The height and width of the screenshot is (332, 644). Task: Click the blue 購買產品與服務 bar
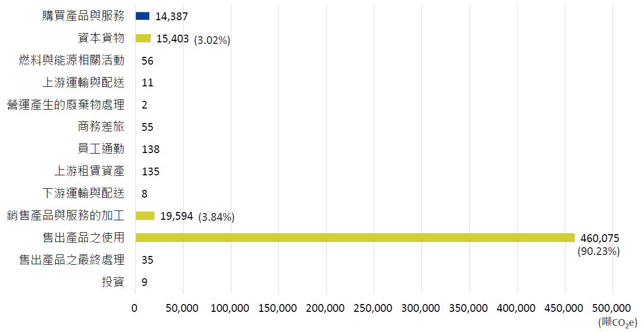142,16
